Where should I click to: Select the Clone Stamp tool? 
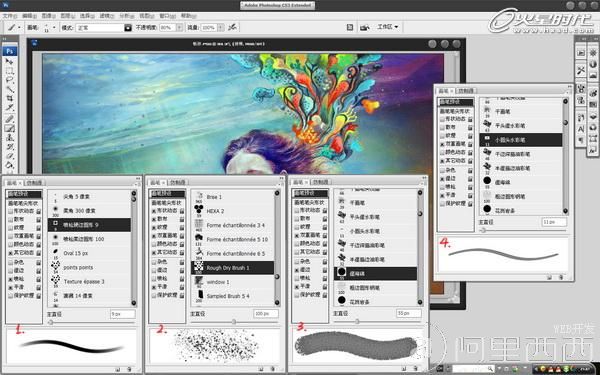(x=10, y=138)
